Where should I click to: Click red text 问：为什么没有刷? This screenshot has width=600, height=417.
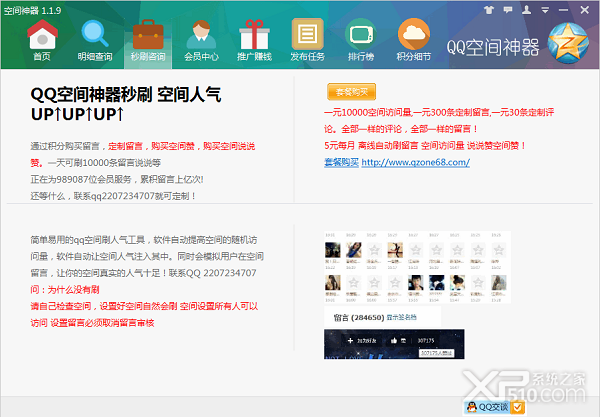[65, 290]
